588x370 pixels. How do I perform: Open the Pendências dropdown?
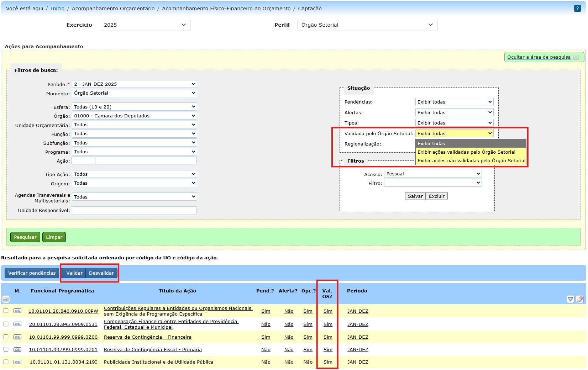[454, 102]
